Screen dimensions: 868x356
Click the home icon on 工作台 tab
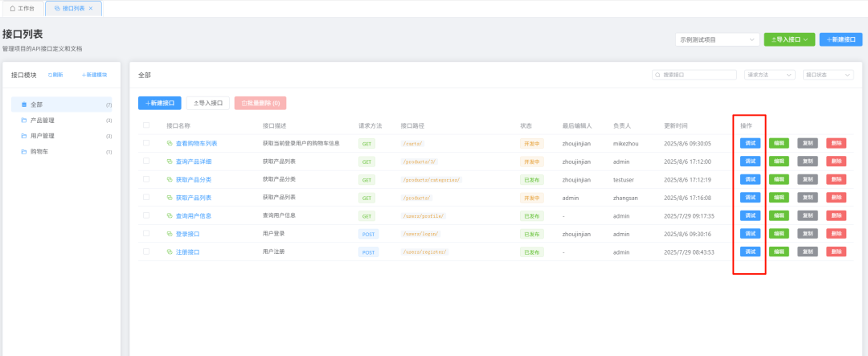pos(13,8)
